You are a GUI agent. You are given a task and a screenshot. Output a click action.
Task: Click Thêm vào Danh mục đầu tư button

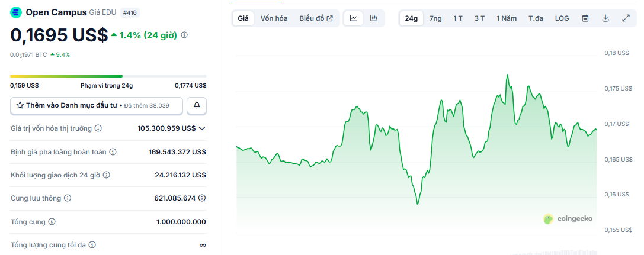97,105
